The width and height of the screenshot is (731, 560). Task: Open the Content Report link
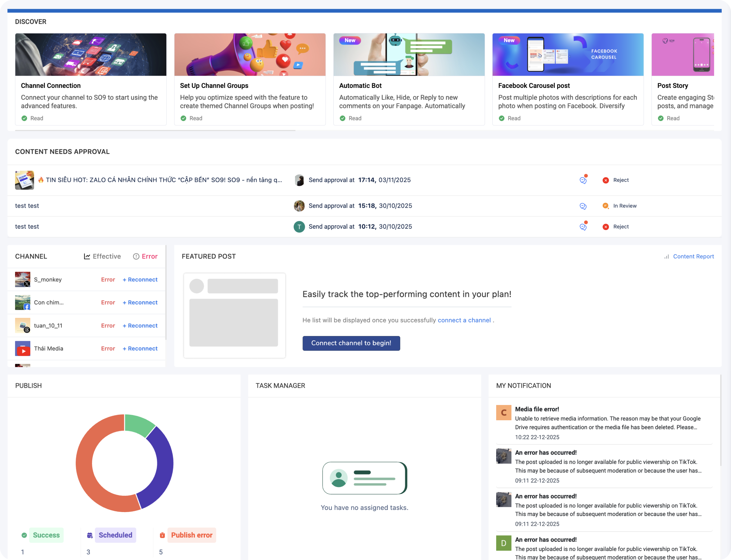[693, 256]
